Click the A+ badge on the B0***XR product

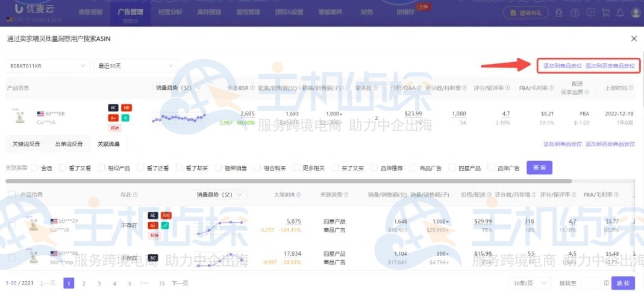113,118
